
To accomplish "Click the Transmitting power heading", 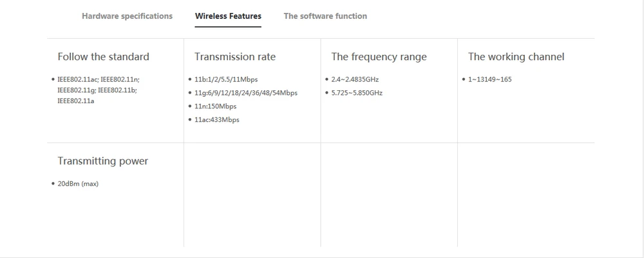I will coord(102,161).
